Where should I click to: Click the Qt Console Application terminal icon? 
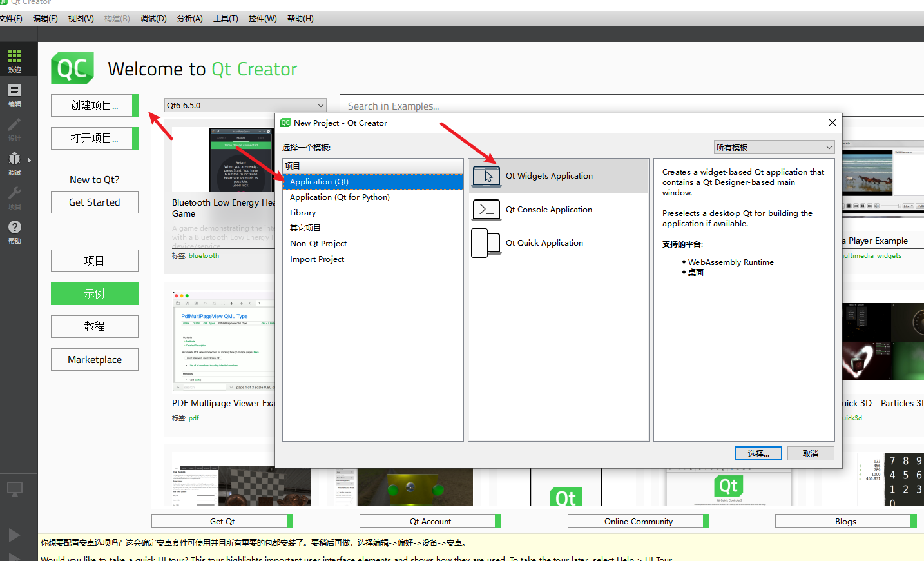tap(486, 210)
